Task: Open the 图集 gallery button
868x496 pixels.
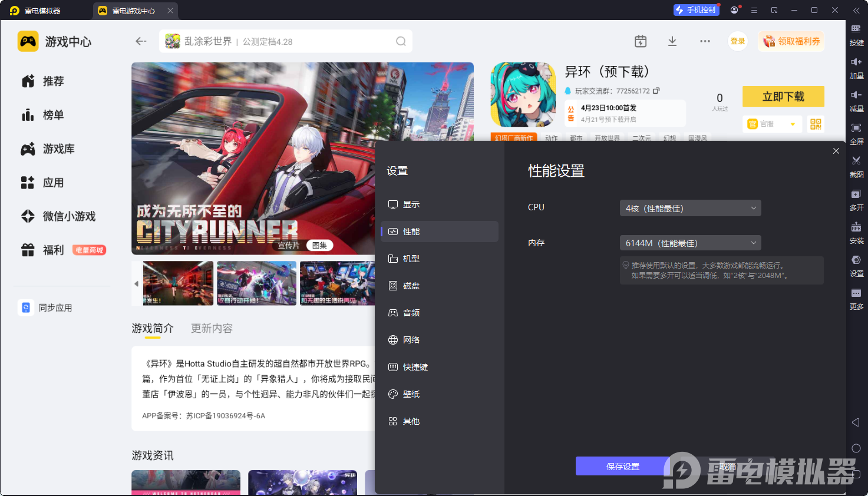Action: [320, 246]
